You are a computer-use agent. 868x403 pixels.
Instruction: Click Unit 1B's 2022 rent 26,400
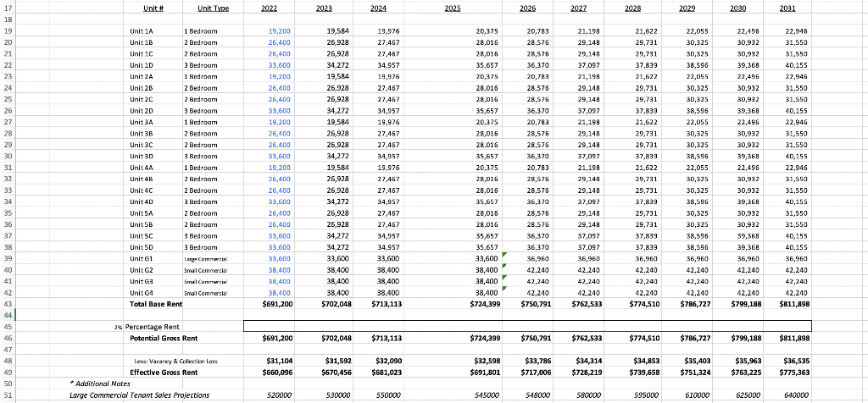pos(279,42)
